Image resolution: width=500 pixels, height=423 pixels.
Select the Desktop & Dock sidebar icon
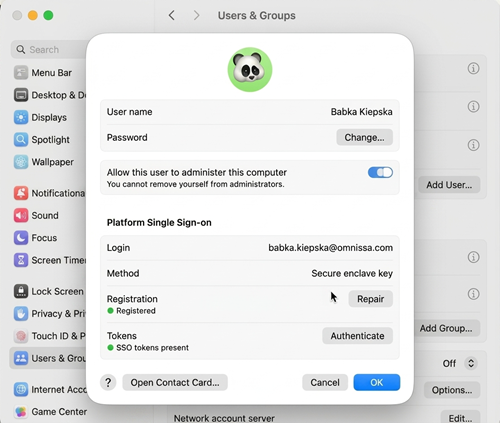coord(21,95)
